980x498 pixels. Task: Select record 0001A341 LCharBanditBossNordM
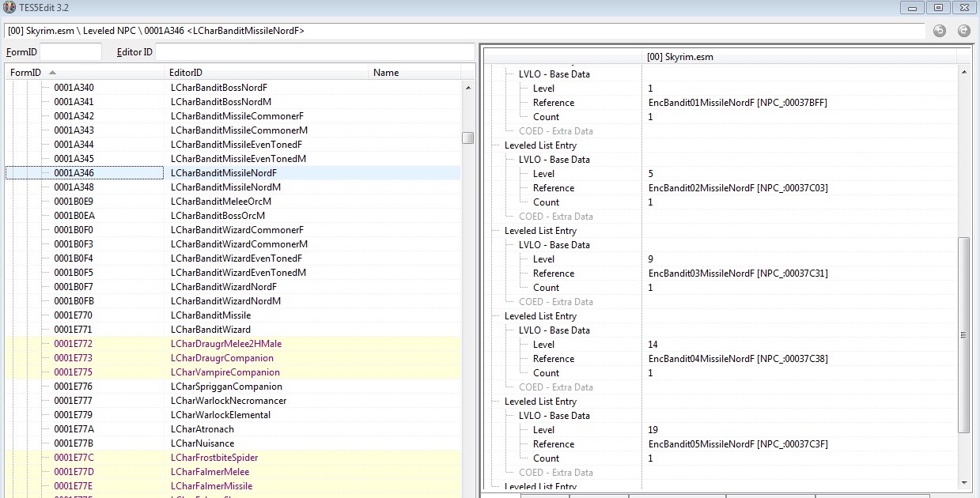click(x=233, y=102)
